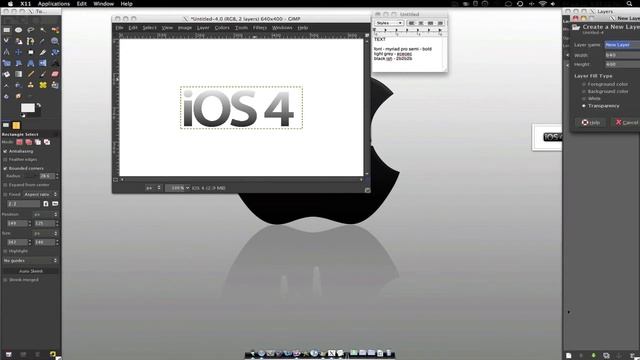Open the Position unit dropdown
Screen dimensions: 640x360
pos(46,214)
